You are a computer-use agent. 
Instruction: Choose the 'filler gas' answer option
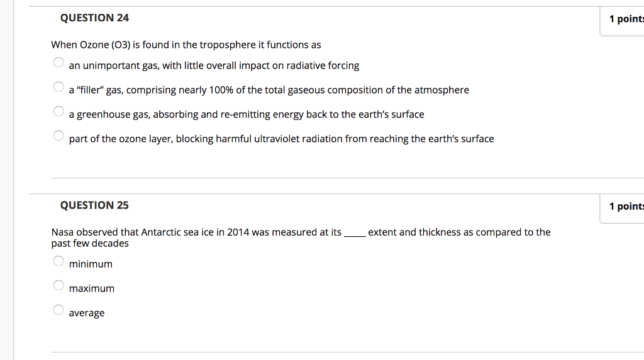click(58, 87)
